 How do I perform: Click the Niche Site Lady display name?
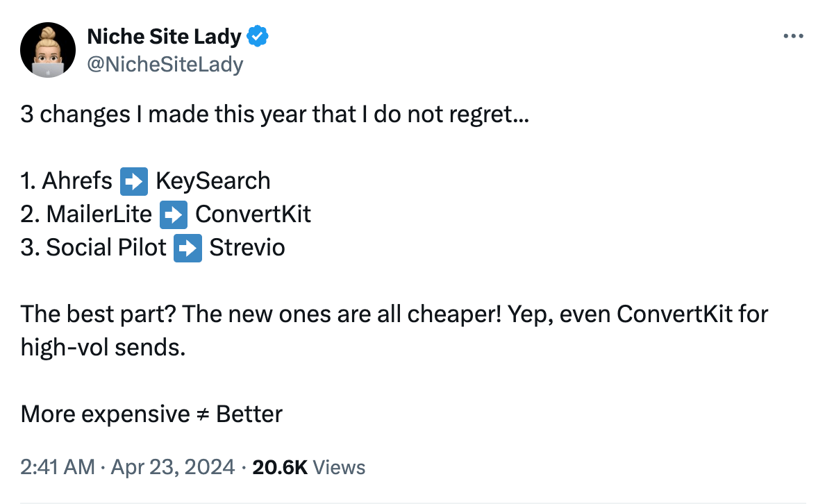pos(163,35)
